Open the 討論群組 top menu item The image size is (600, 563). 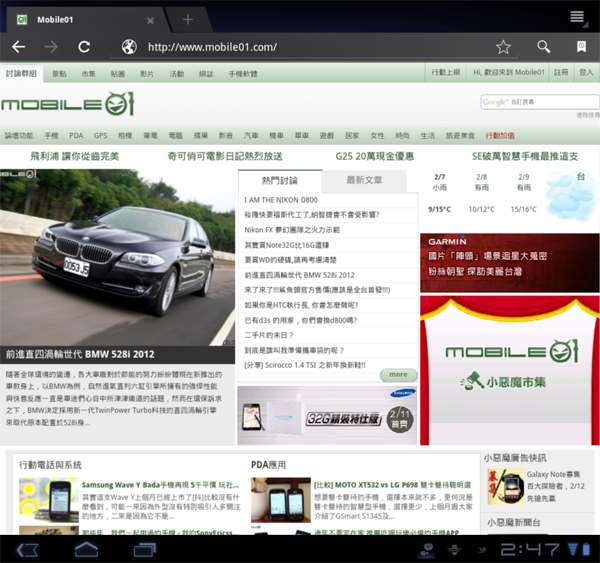click(21, 73)
